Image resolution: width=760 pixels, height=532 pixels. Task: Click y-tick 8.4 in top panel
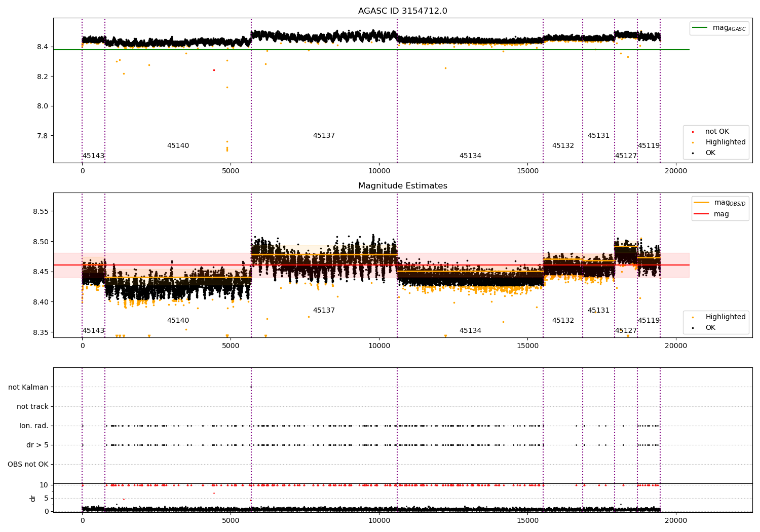42,47
